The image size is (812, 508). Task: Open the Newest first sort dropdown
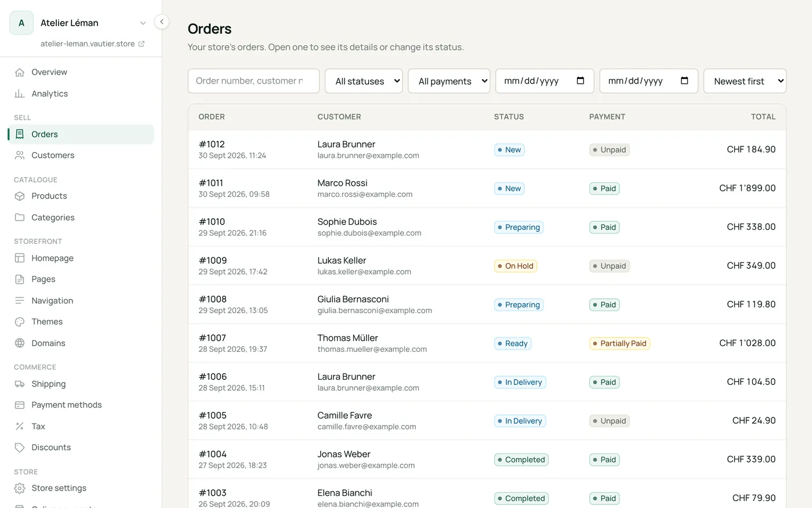[745, 81]
